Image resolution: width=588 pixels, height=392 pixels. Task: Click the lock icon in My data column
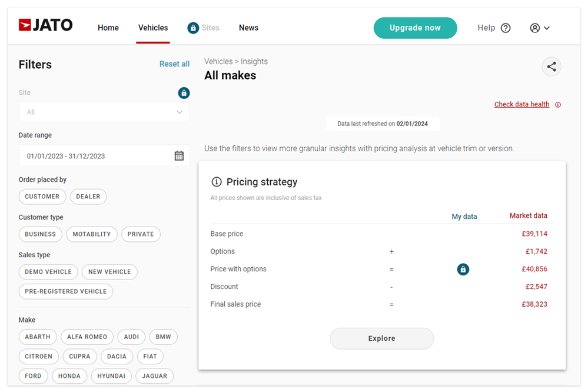(x=463, y=269)
